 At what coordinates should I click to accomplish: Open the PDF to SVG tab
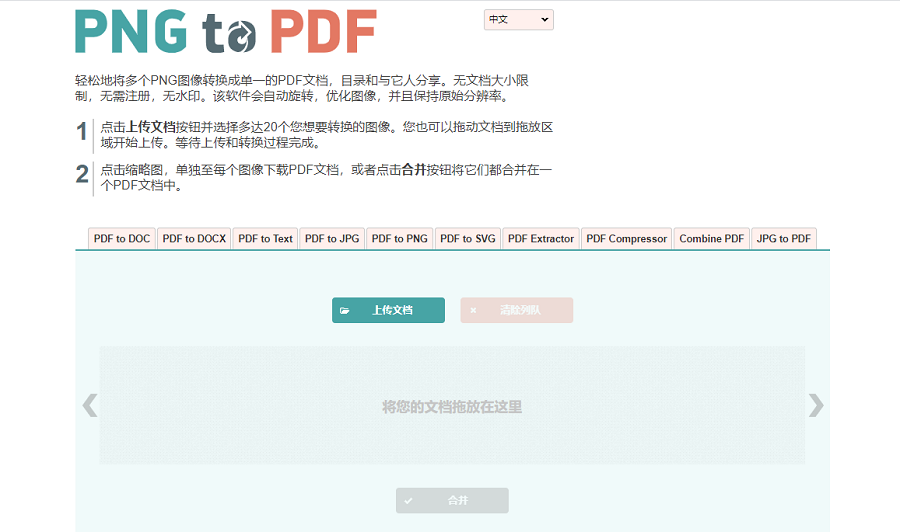coord(468,239)
